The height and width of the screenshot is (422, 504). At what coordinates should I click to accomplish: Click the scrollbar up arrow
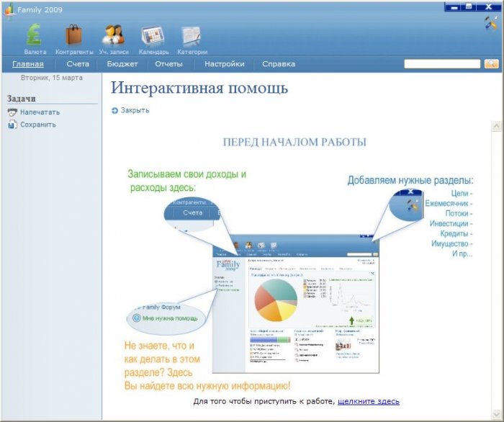click(x=496, y=126)
